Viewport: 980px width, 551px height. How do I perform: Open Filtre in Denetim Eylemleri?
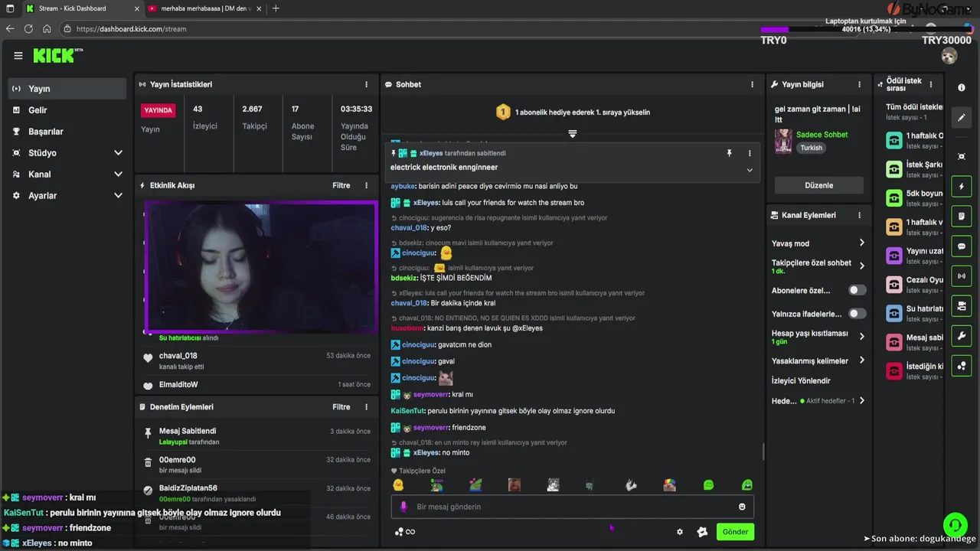(x=341, y=407)
